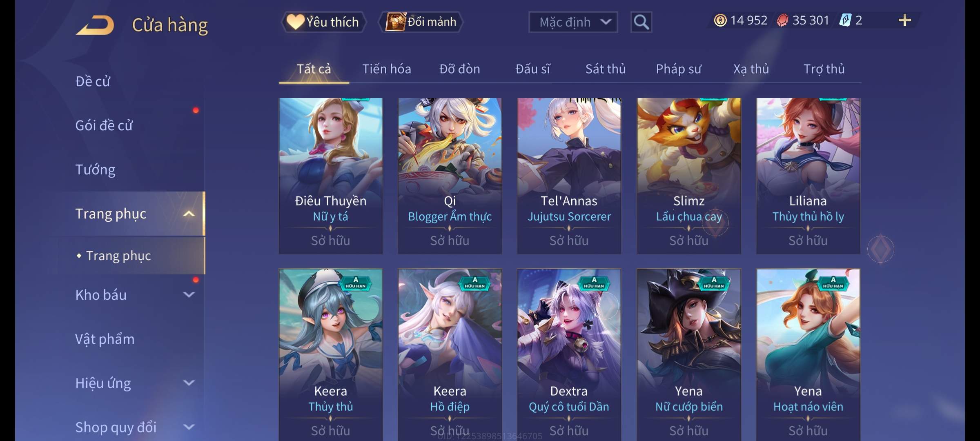980x441 pixels.
Task: Expand the Shop quy đổi section
Action: (189, 427)
